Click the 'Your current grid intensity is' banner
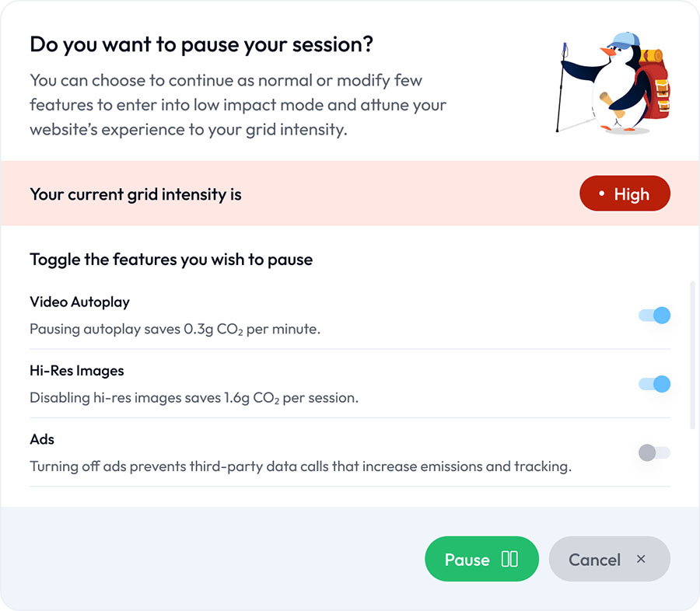 [350, 194]
